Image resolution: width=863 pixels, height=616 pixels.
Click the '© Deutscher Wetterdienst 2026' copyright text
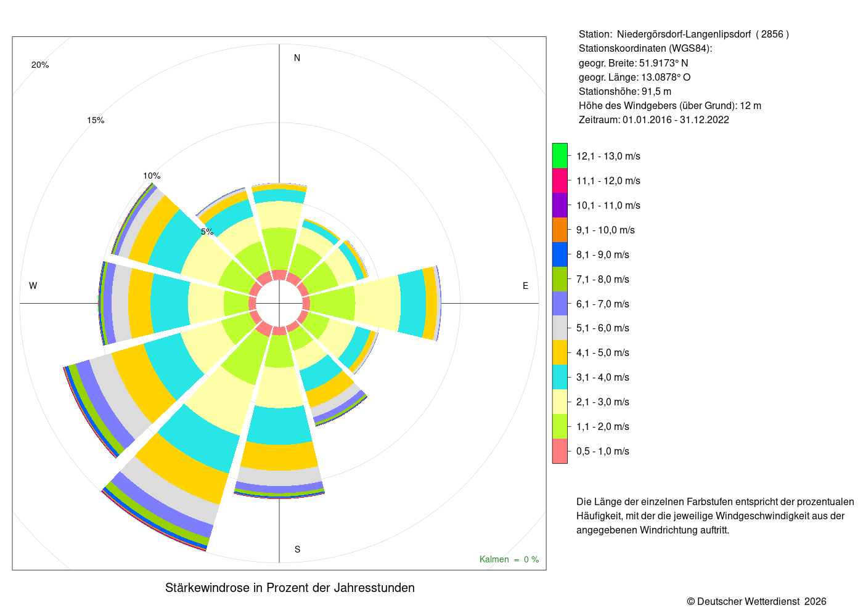click(756, 601)
